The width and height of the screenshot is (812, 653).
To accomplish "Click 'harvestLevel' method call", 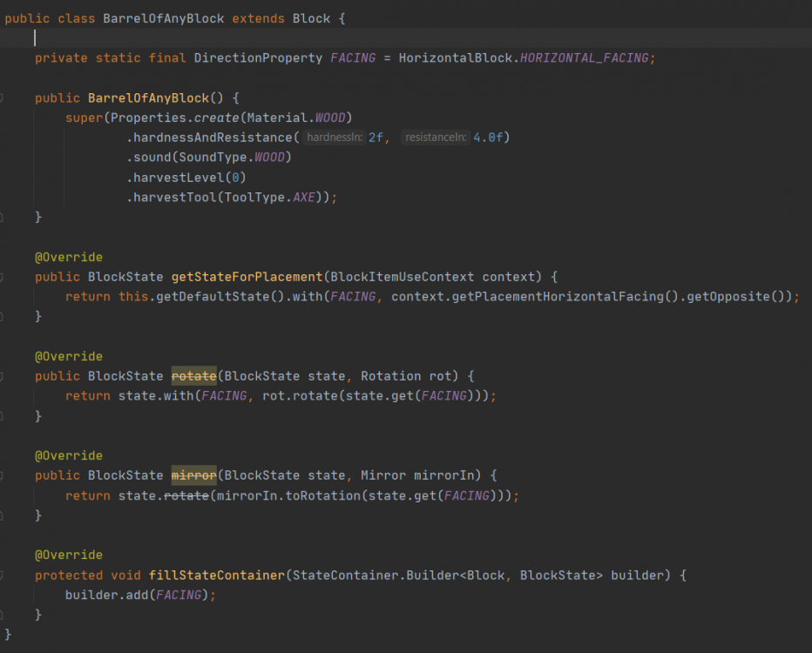I will (x=179, y=178).
